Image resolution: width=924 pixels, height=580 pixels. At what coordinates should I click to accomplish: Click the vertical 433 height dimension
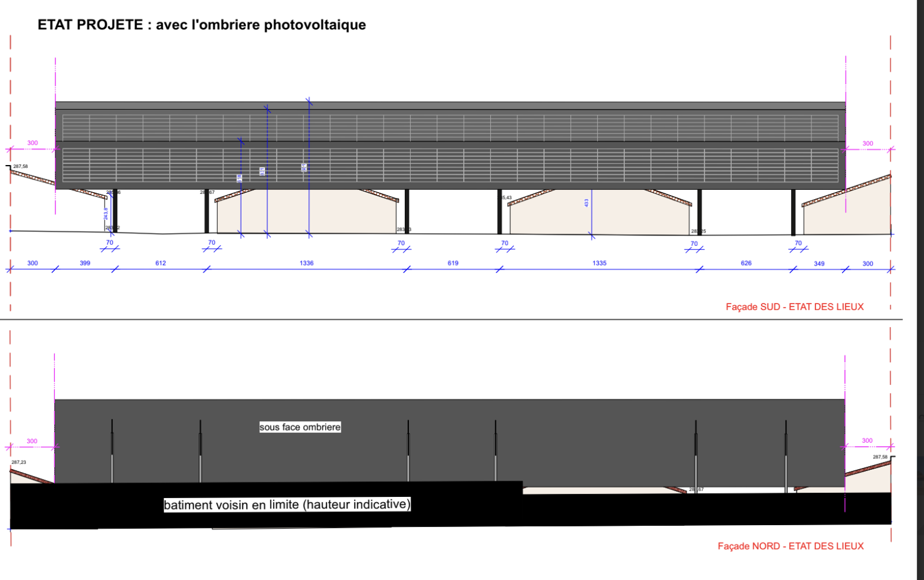tap(587, 203)
